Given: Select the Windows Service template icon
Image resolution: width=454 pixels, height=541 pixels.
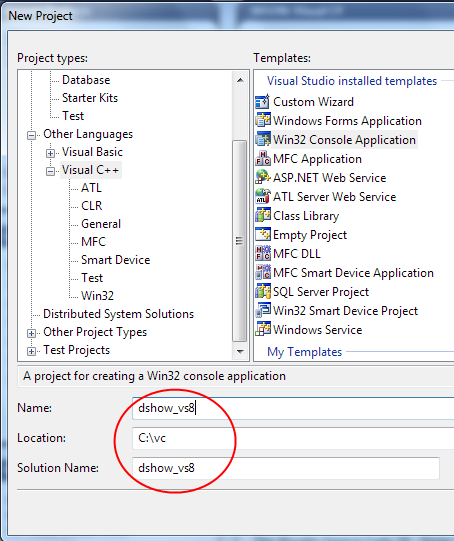Looking at the screenshot, I should [x=263, y=329].
